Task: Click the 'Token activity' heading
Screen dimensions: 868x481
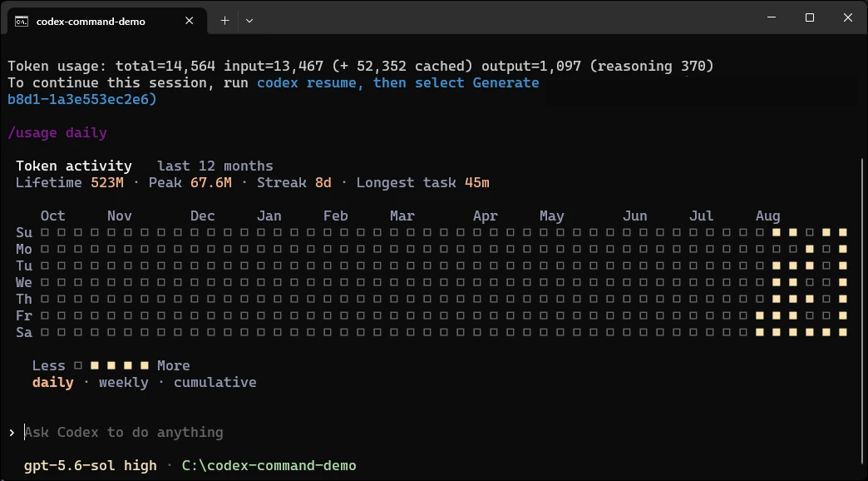Action: pyautogui.click(x=74, y=166)
